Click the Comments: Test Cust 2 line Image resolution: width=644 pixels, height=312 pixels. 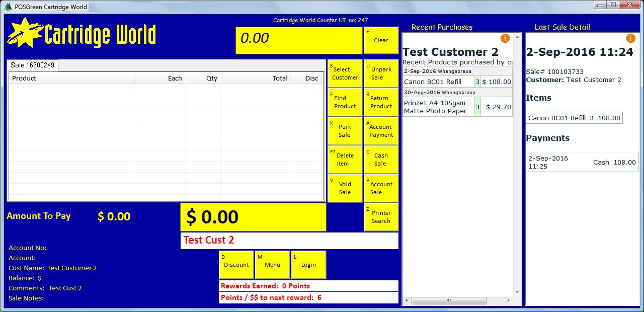pos(45,288)
